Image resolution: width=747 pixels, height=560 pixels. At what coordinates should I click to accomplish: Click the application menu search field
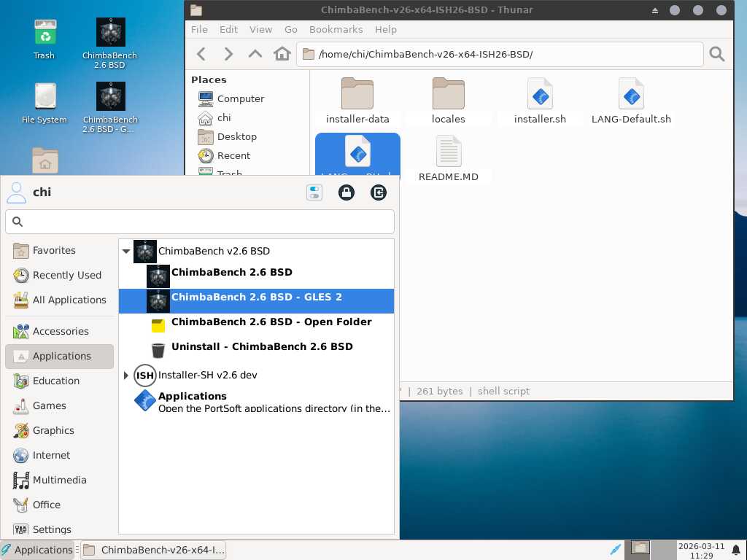[x=200, y=222]
